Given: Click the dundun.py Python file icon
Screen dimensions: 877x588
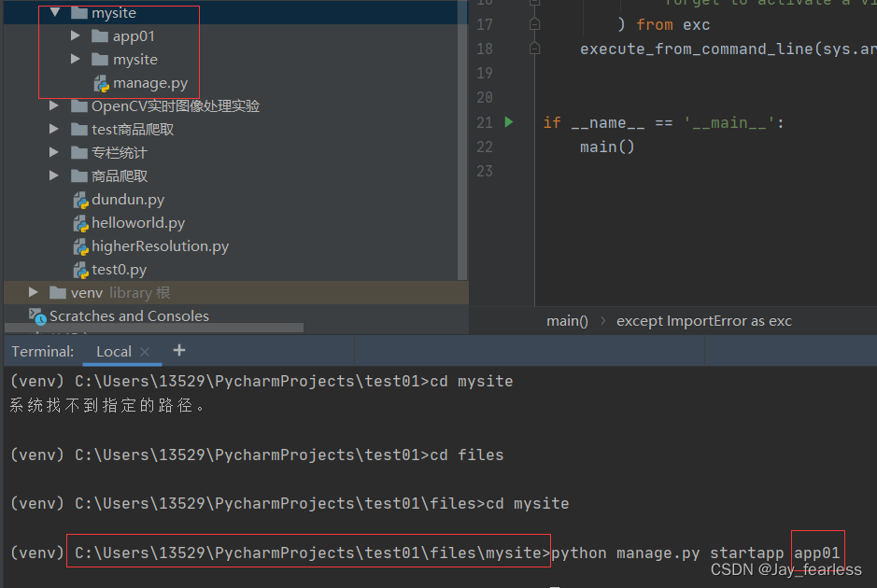Looking at the screenshot, I should pyautogui.click(x=81, y=200).
